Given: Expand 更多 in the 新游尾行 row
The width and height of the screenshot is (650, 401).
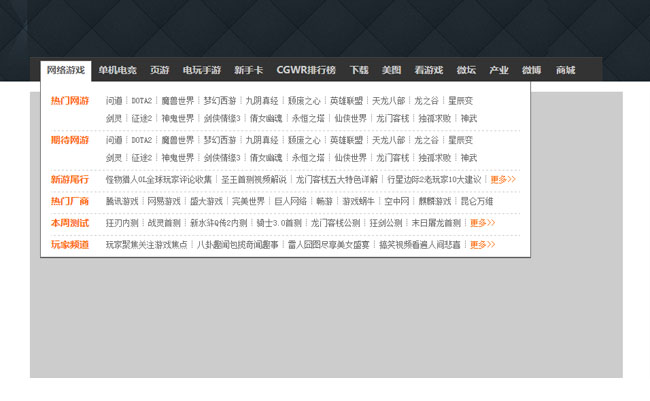Looking at the screenshot, I should click(502, 180).
